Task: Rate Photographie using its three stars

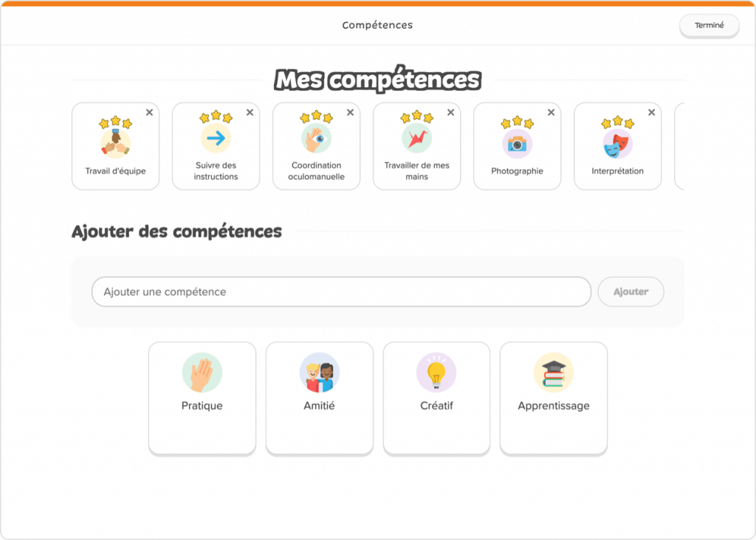Action: [x=517, y=123]
